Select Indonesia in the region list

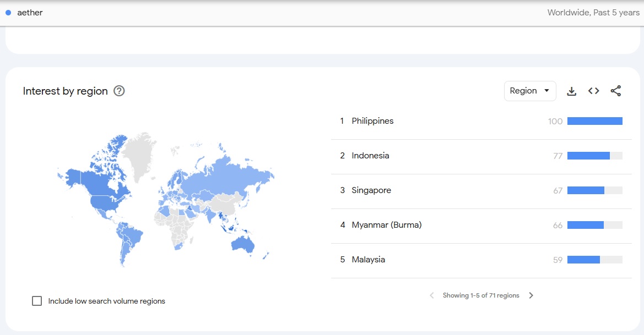[x=370, y=156]
